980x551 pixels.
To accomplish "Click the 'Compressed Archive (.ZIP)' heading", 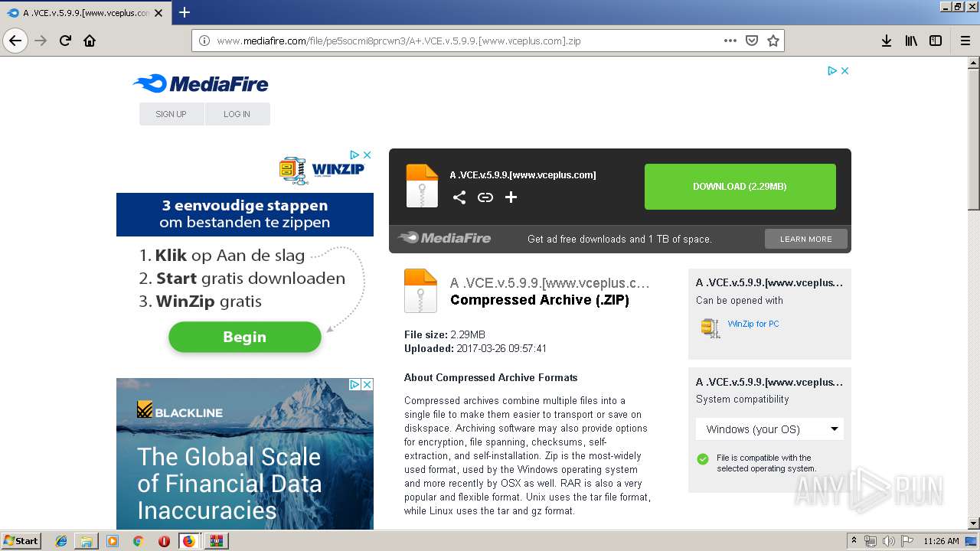I will click(540, 300).
